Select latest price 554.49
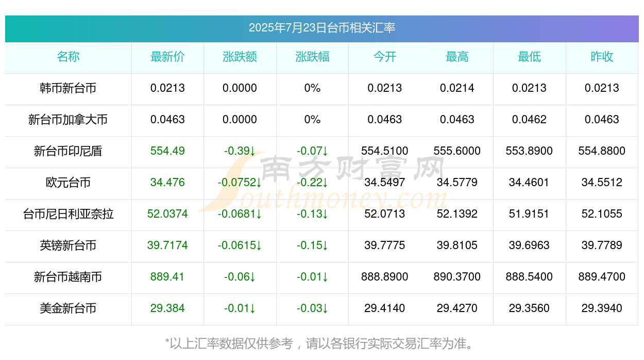644x360 pixels. pyautogui.click(x=167, y=151)
